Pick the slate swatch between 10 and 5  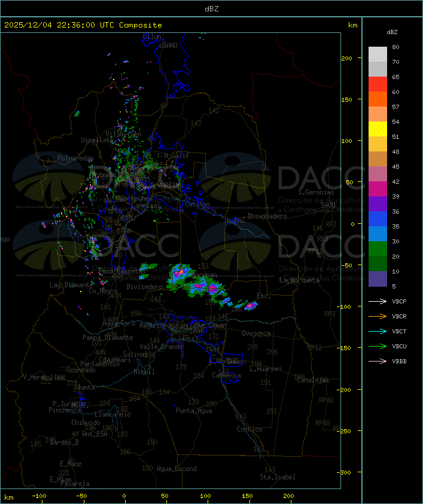pos(378,279)
